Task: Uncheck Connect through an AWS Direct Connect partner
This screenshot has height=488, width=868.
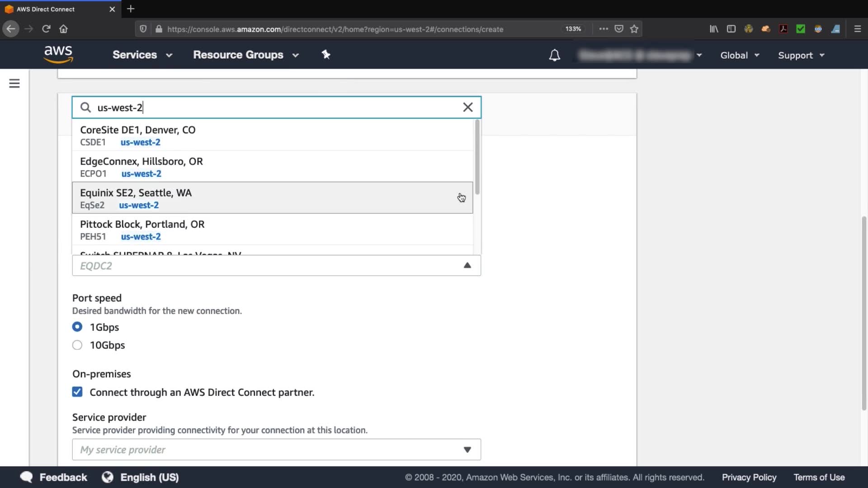Action: click(77, 392)
